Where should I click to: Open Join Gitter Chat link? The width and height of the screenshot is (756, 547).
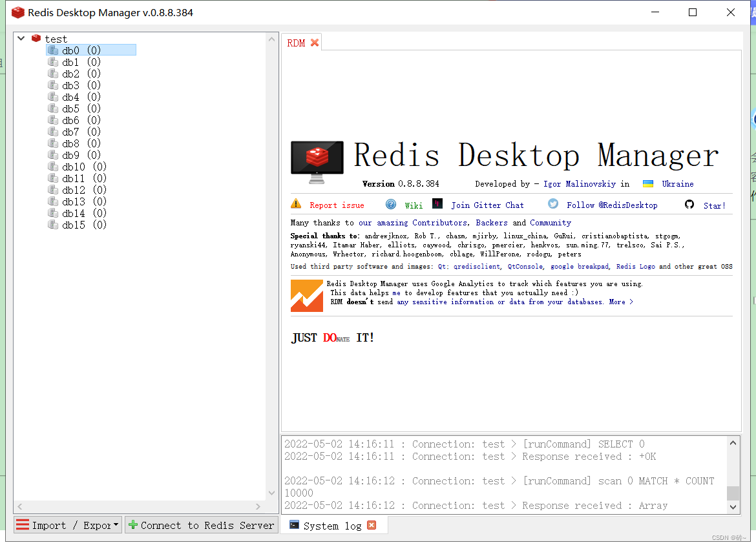point(487,205)
